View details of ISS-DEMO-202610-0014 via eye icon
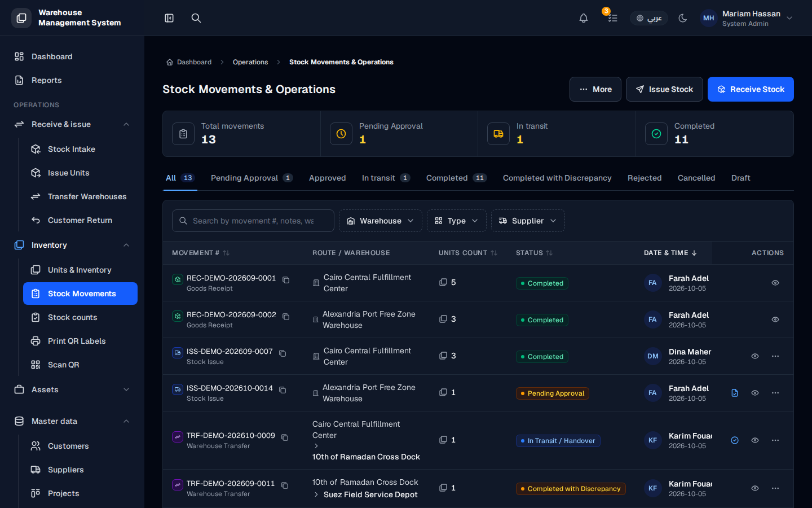 755,393
